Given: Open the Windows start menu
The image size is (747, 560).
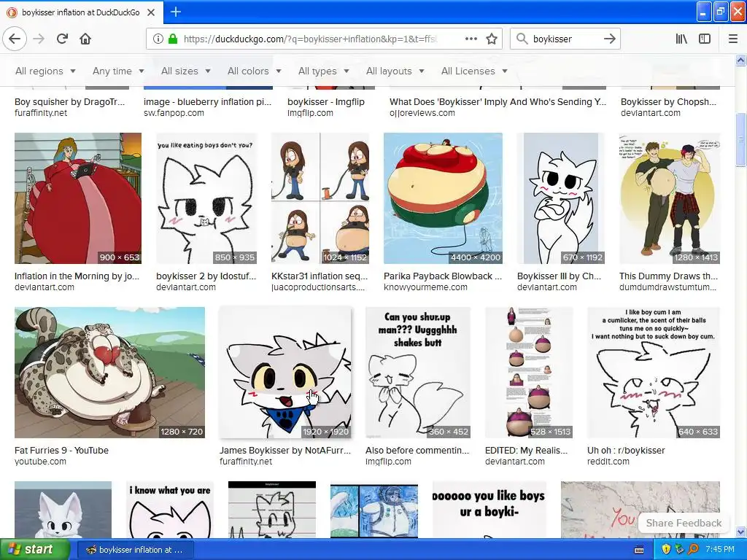Looking at the screenshot, I should click(x=34, y=550).
